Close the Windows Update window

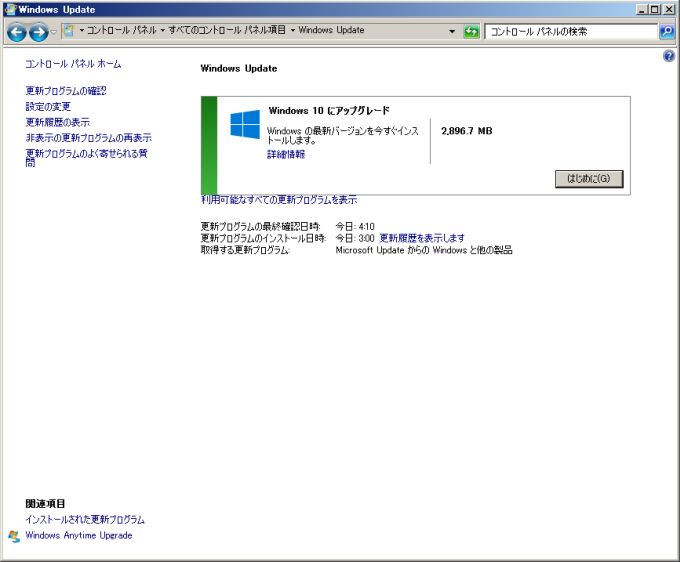[669, 9]
